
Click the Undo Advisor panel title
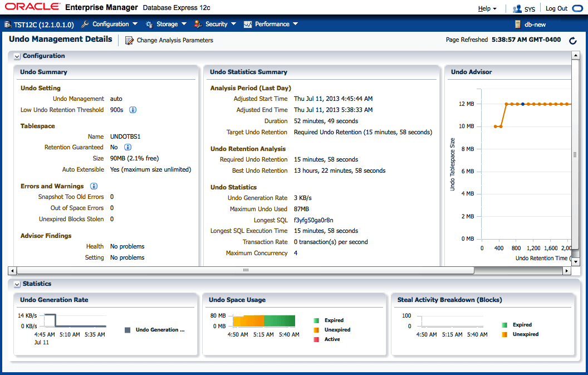click(x=472, y=72)
